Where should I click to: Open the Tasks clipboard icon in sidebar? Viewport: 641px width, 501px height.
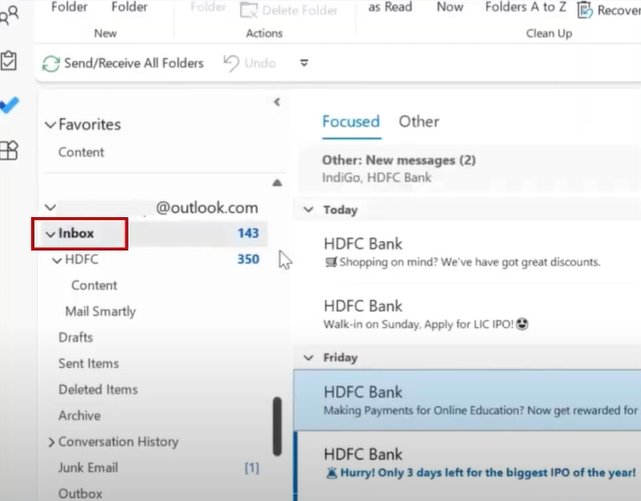[9, 61]
